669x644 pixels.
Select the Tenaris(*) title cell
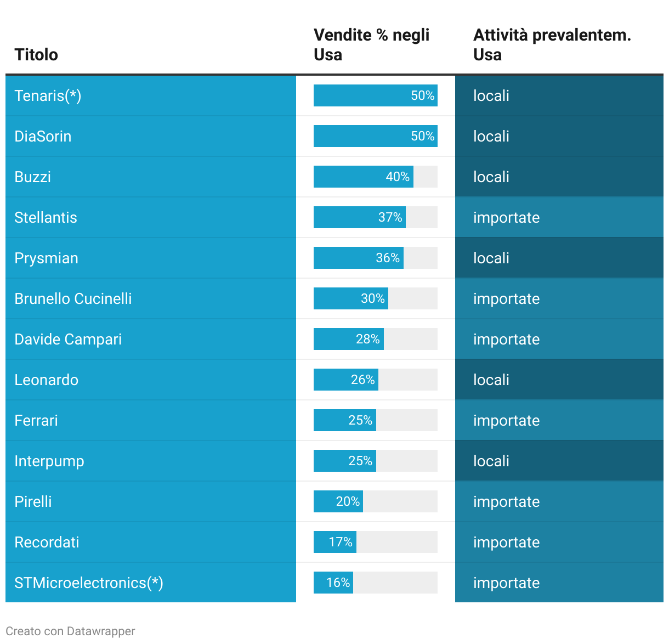coord(48,96)
